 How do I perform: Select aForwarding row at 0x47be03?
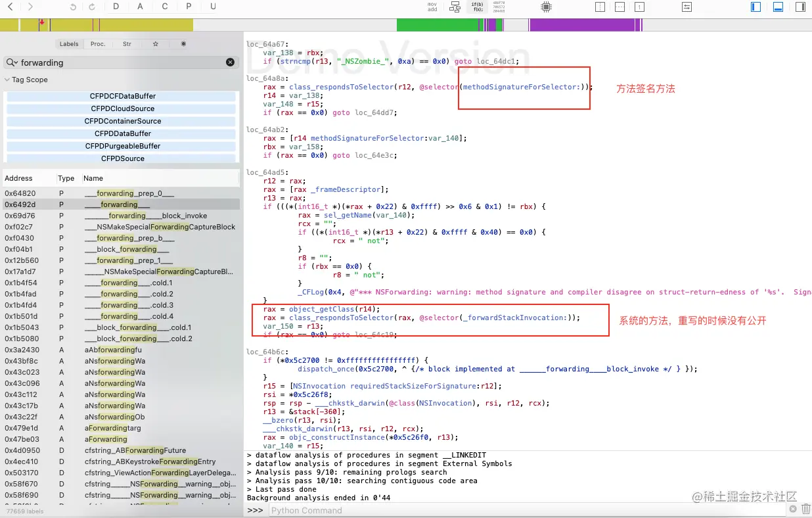(122, 439)
